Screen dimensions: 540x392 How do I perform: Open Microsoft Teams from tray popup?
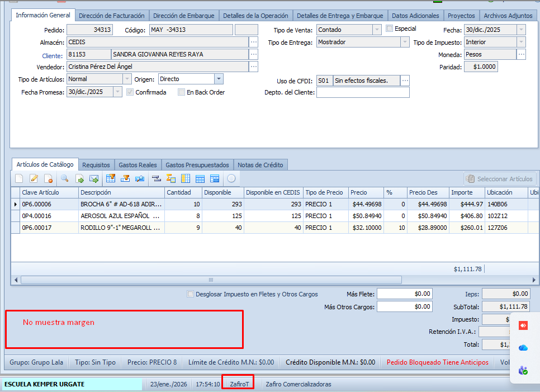[523, 370]
